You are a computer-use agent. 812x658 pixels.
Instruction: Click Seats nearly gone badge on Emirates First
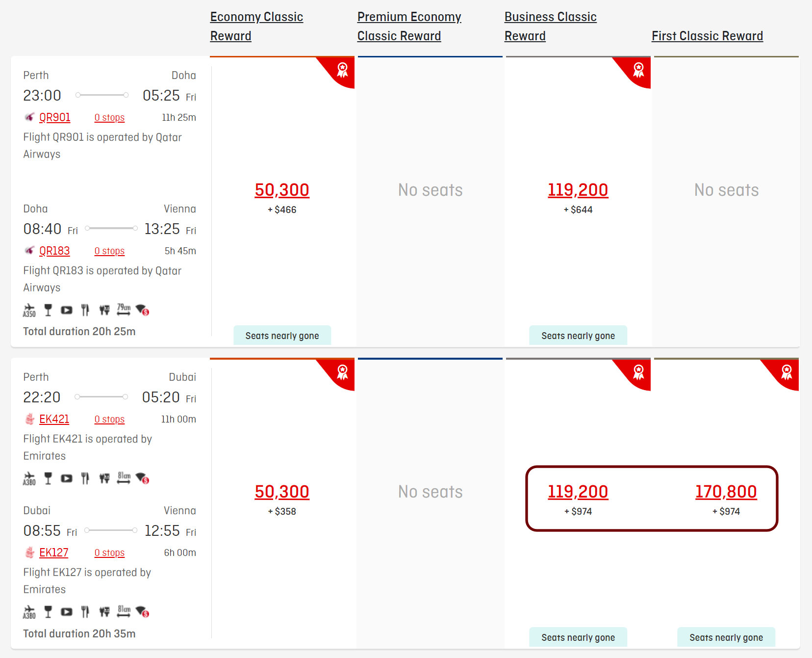(726, 637)
